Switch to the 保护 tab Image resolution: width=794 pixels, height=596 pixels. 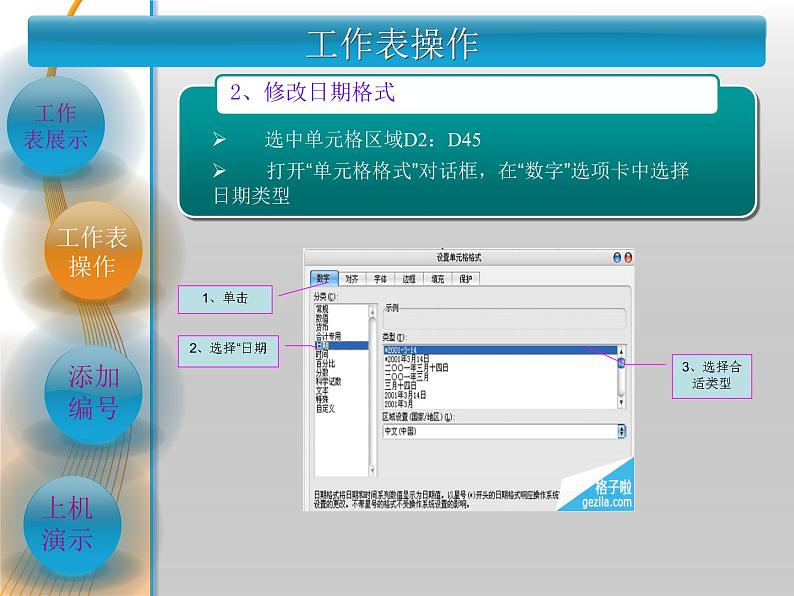pyautogui.click(x=465, y=279)
